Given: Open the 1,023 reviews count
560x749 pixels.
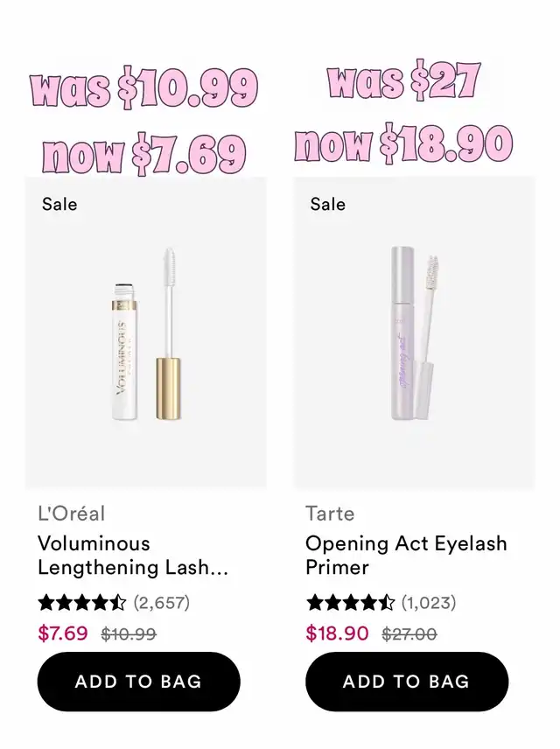Looking at the screenshot, I should 429,602.
